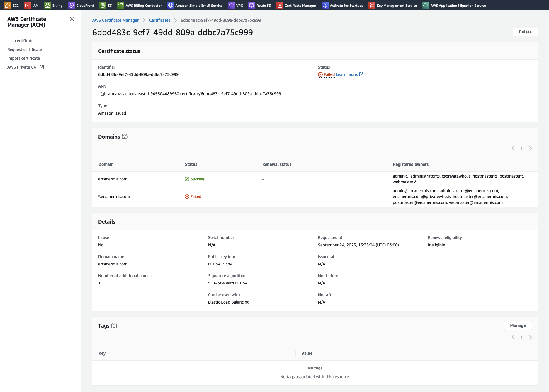Click the VPC shortcut icon
Image resolution: width=549 pixels, height=392 pixels.
tap(231, 5)
